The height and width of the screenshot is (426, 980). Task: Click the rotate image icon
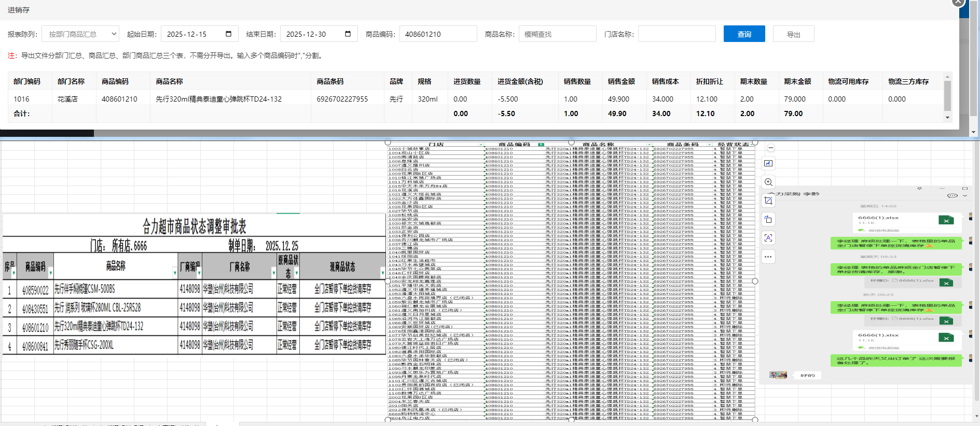[x=768, y=219]
